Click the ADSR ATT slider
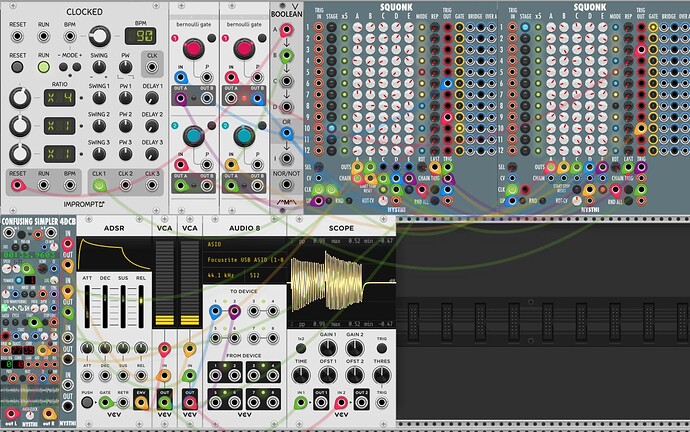Image resolution: width=690 pixels, height=432 pixels. (x=87, y=306)
